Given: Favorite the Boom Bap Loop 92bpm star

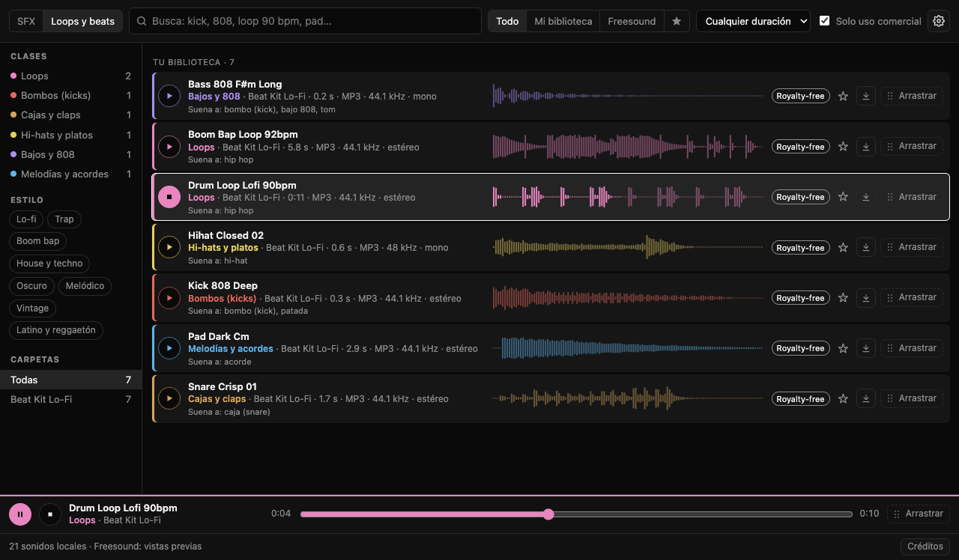Looking at the screenshot, I should [x=843, y=147].
